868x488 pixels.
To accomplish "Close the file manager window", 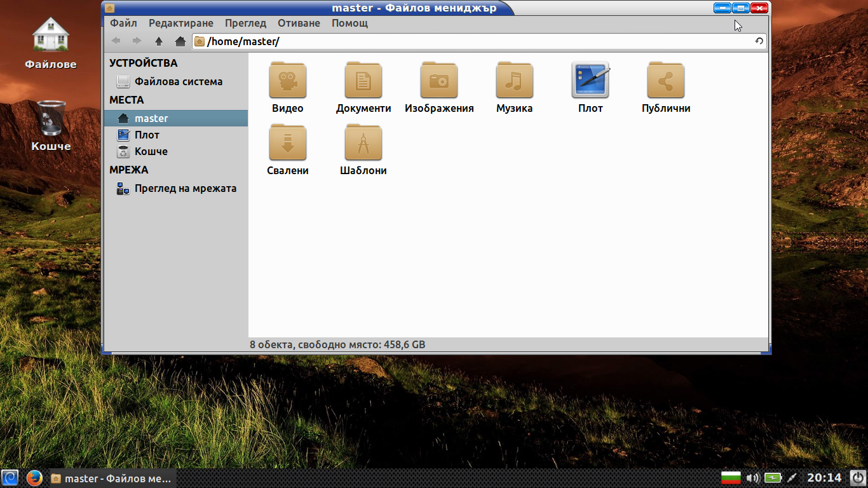I will point(759,8).
